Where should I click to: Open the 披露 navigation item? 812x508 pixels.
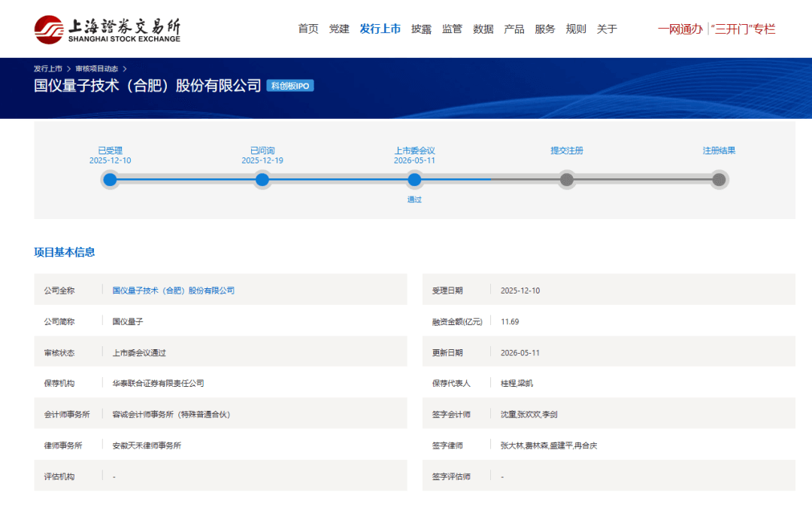point(421,29)
